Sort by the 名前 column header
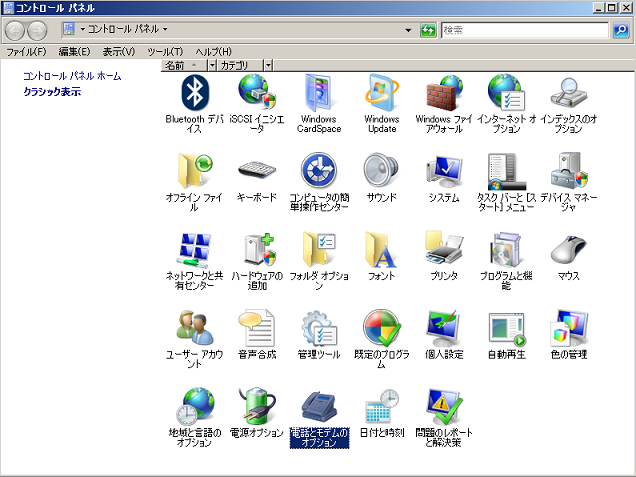The image size is (636, 477). click(185, 65)
